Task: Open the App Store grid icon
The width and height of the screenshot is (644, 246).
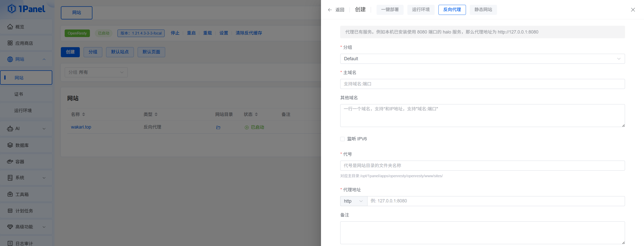Action: click(x=10, y=43)
